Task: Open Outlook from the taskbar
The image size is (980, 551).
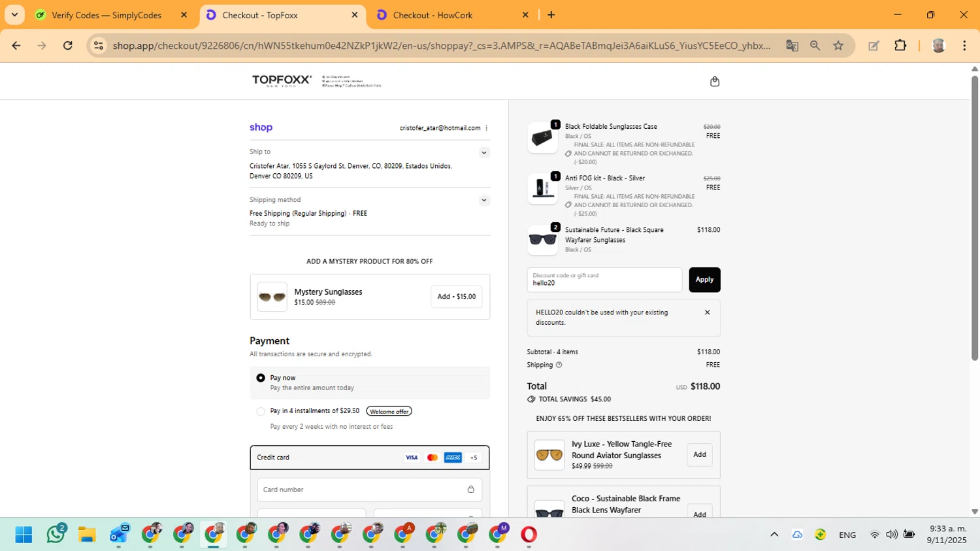Action: pyautogui.click(x=119, y=535)
